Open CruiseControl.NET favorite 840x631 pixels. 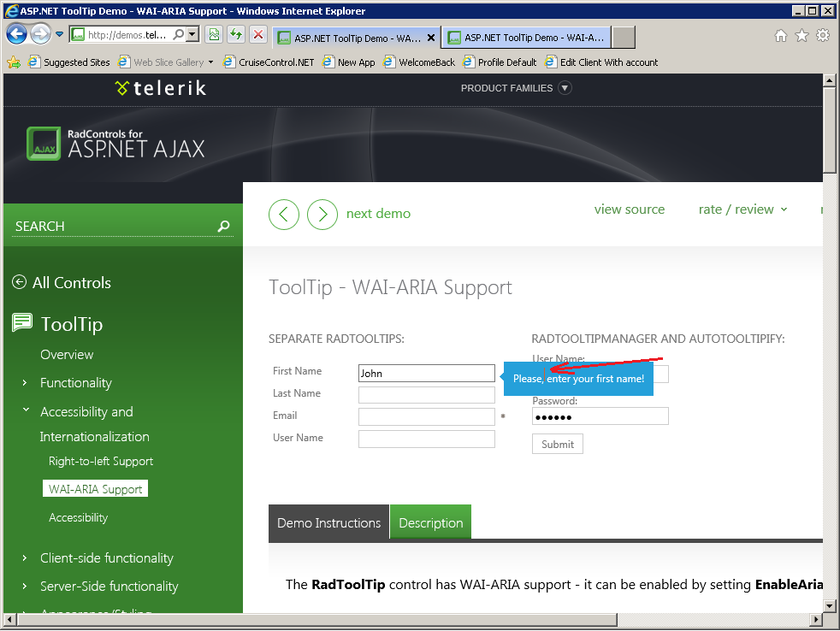269,62
